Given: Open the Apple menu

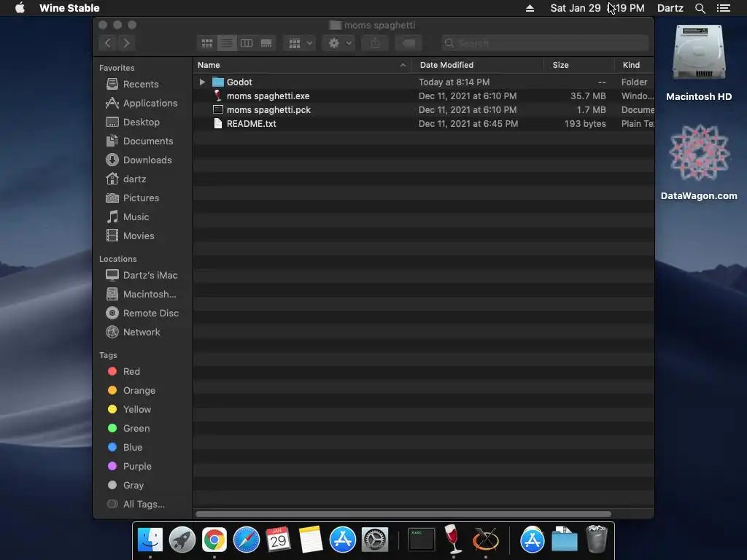Looking at the screenshot, I should [20, 8].
